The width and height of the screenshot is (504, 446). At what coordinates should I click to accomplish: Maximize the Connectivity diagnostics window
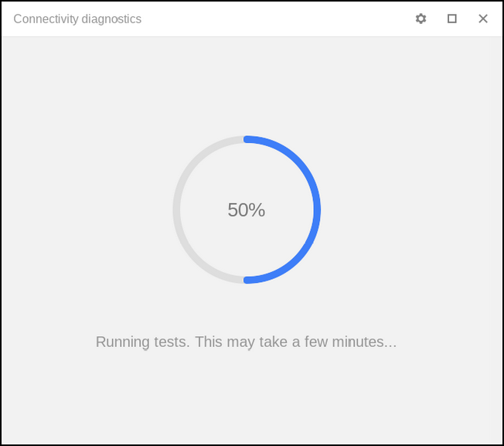(452, 19)
